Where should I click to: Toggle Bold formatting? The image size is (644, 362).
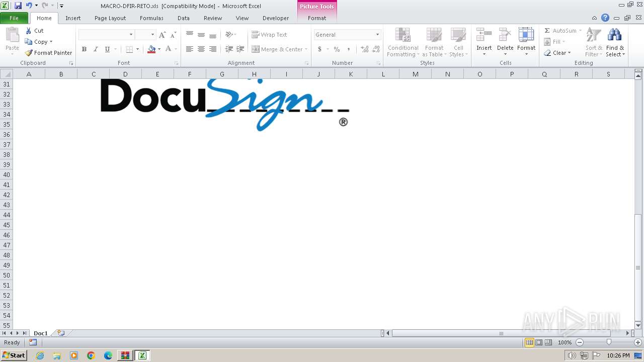point(84,49)
